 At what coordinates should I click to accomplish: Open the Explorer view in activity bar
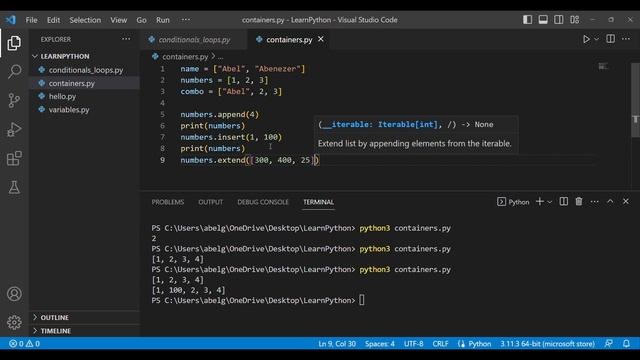tap(14, 43)
